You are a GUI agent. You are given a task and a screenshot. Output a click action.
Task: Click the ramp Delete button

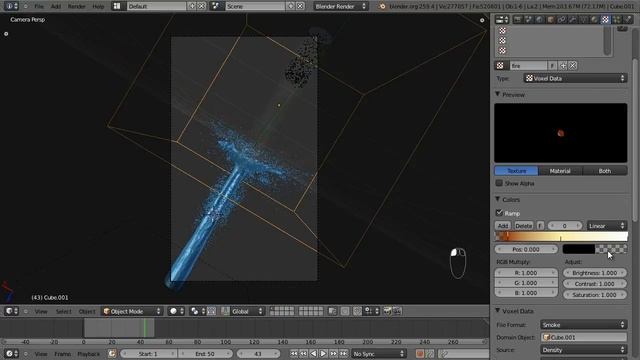523,226
